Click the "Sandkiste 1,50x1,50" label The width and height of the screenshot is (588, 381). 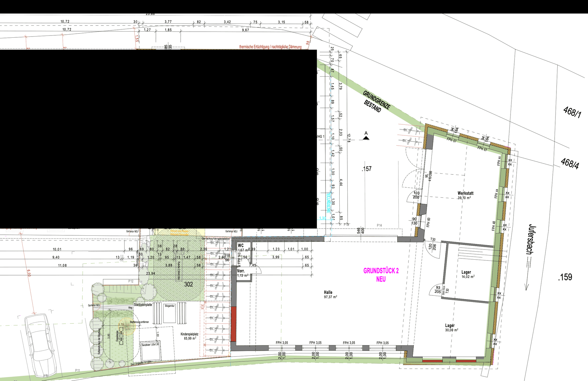150,345
